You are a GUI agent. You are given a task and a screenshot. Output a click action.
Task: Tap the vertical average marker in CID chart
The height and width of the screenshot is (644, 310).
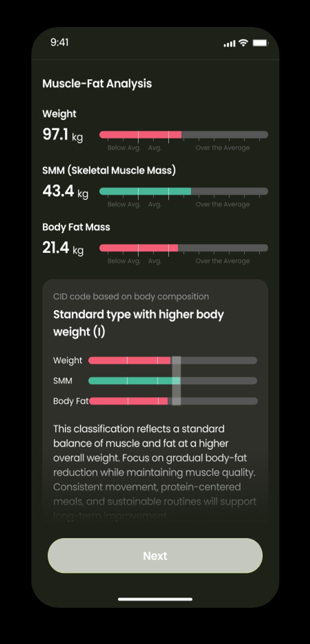click(176, 380)
